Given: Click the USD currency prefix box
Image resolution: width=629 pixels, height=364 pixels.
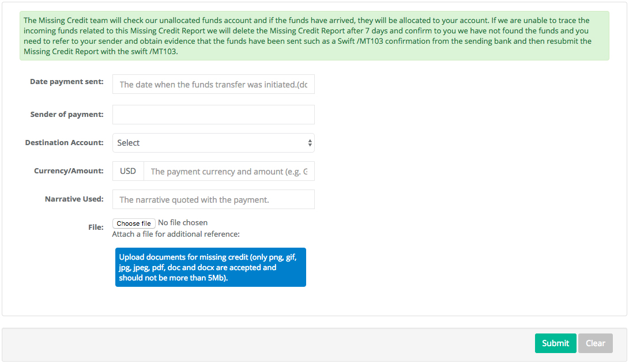Looking at the screenshot, I should [128, 171].
